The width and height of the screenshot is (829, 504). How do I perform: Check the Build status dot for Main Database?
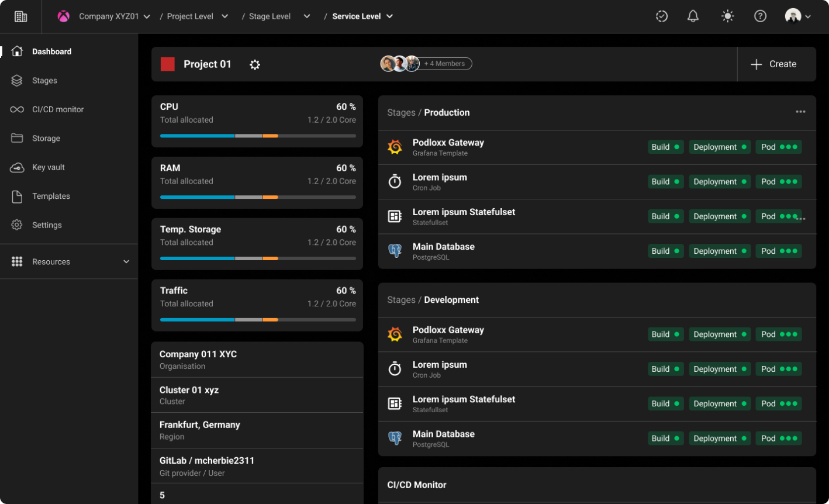click(678, 251)
